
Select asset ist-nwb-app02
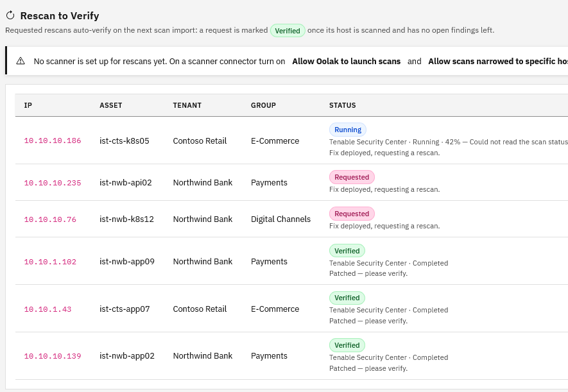point(127,356)
